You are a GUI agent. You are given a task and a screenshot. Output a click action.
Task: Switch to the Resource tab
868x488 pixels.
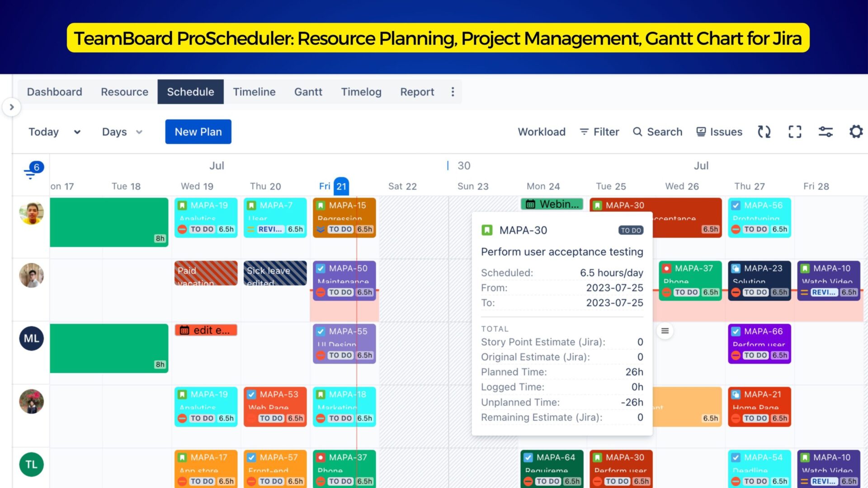click(x=124, y=92)
